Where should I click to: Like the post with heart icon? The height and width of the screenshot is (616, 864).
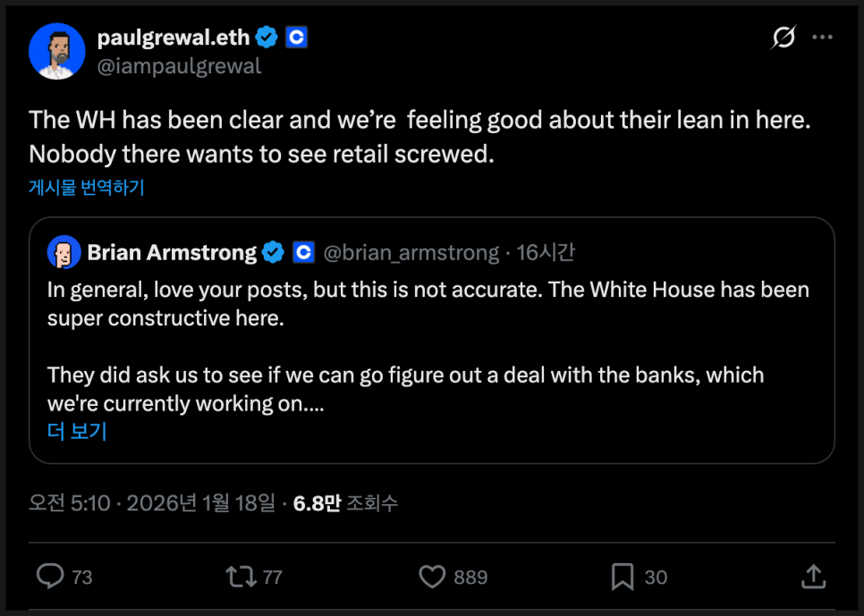(x=432, y=577)
